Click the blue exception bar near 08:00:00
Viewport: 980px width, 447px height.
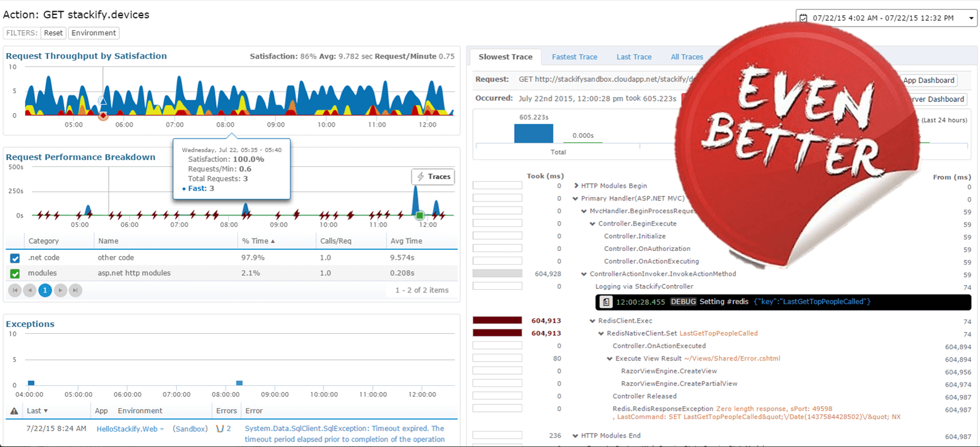pyautogui.click(x=239, y=383)
